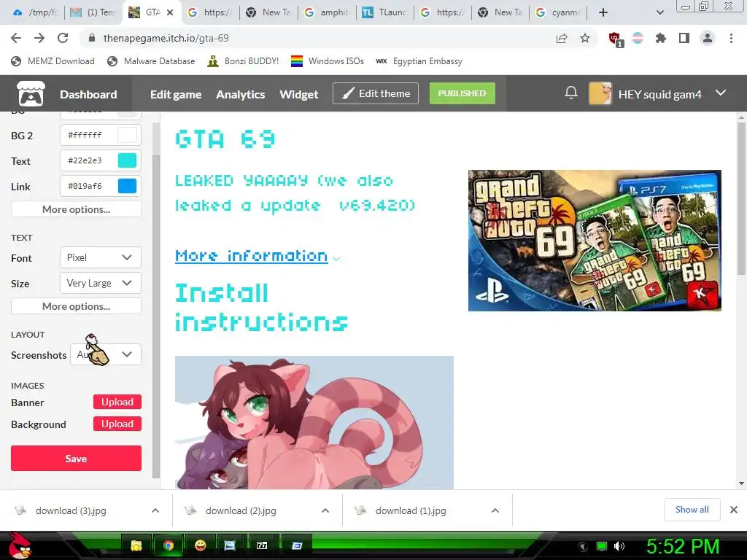Open the Egyptian Embassy bookmark
The width and height of the screenshot is (747, 560).
coord(419,61)
